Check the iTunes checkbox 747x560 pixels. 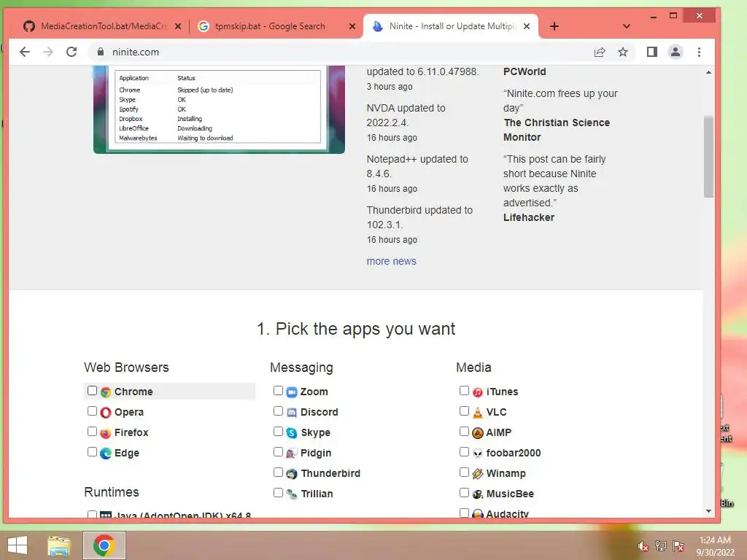464,391
